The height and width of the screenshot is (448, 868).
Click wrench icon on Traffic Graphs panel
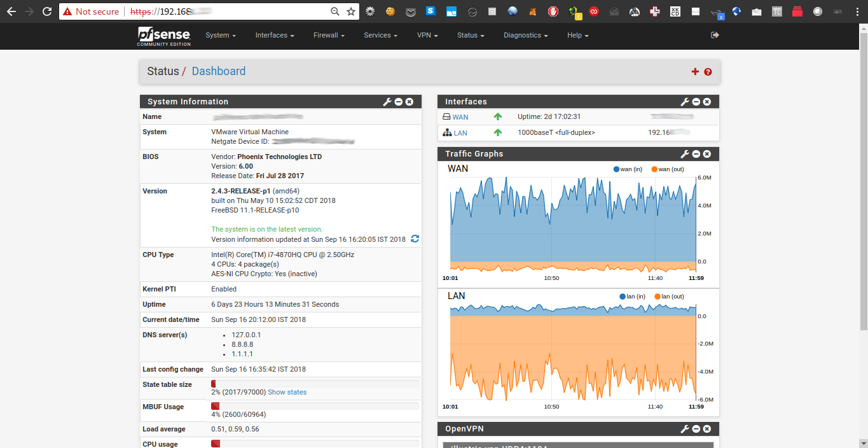685,154
